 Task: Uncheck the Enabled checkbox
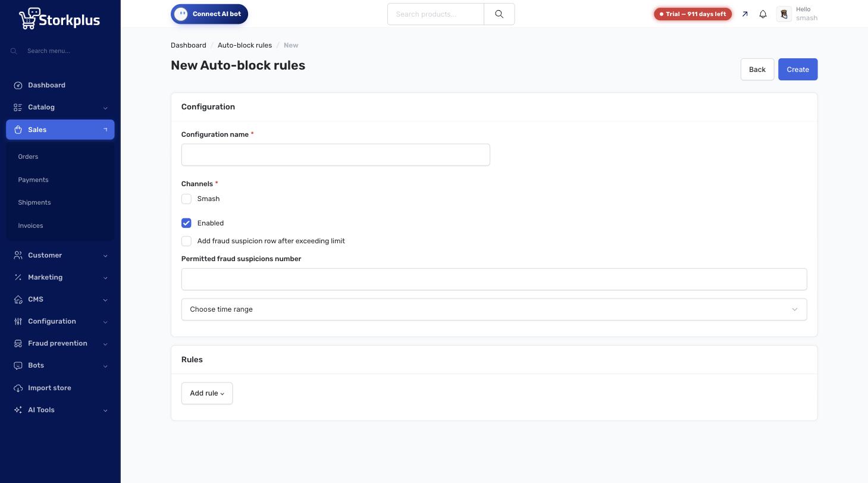[x=186, y=223]
